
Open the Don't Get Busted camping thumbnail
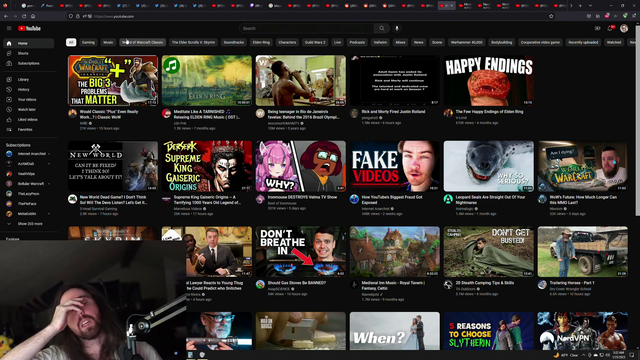pos(489,252)
